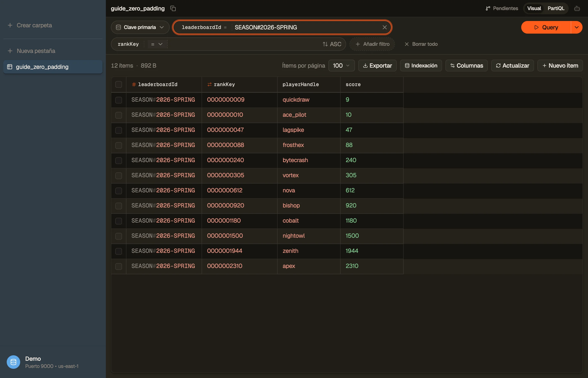Check the zenith row checkbox
The width and height of the screenshot is (588, 378).
click(x=118, y=251)
